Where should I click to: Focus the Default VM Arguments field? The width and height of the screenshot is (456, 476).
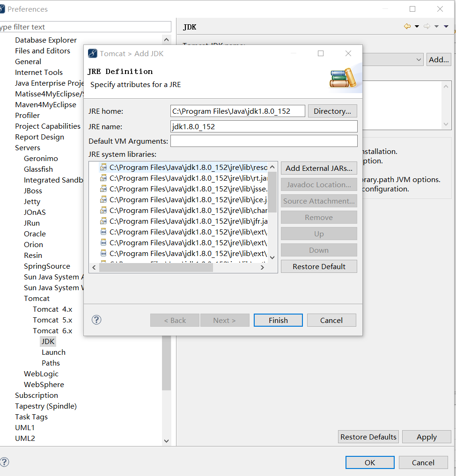pyautogui.click(x=264, y=141)
